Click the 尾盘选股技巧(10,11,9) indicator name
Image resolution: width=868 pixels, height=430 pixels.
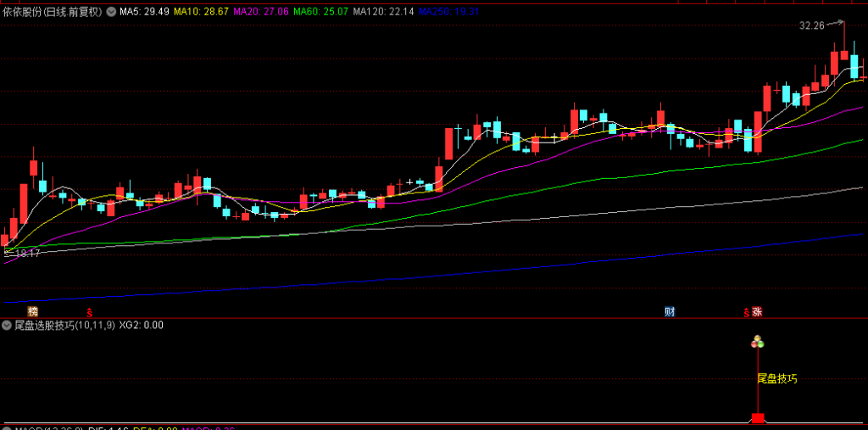65,325
